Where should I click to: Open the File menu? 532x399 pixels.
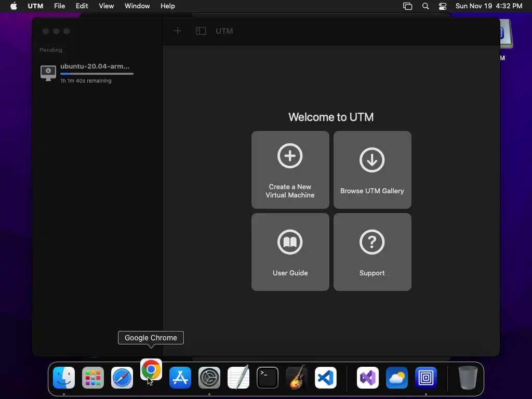(59, 6)
